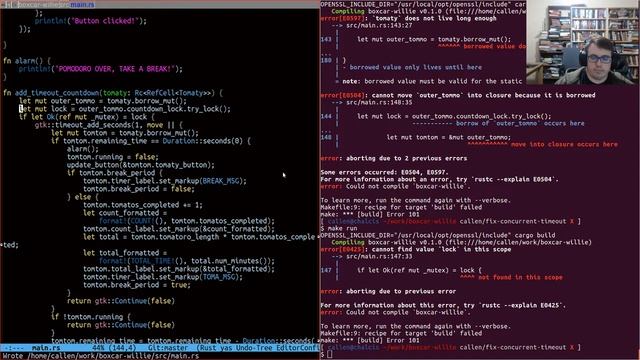640x360 pixels.
Task: Click the gtk::timeout_add_seconds(1, move || line
Action: [x=109, y=125]
